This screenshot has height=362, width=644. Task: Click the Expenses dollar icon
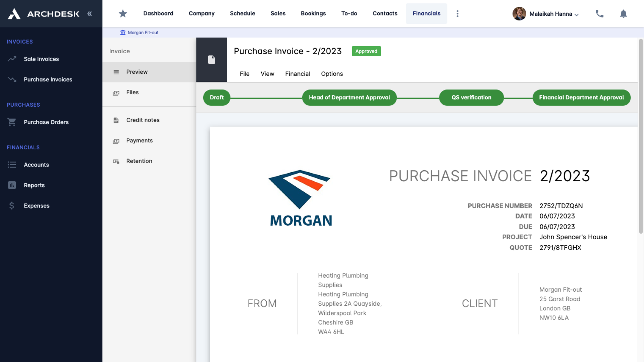tap(12, 205)
